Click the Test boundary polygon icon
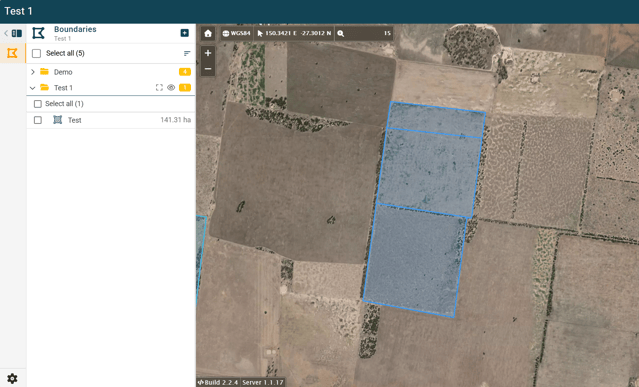 click(57, 120)
